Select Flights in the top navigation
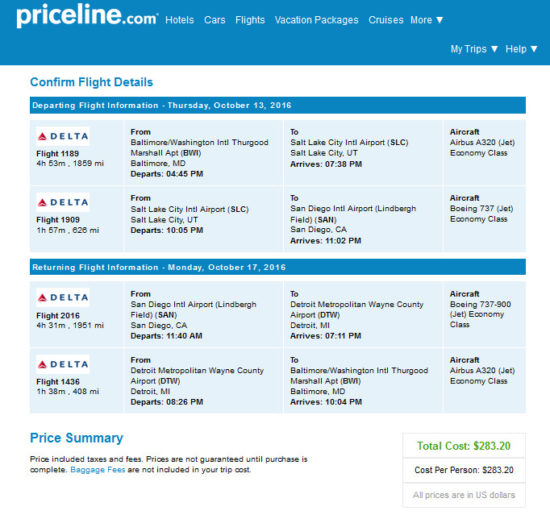Image resolution: width=550 pixels, height=515 pixels. click(250, 20)
